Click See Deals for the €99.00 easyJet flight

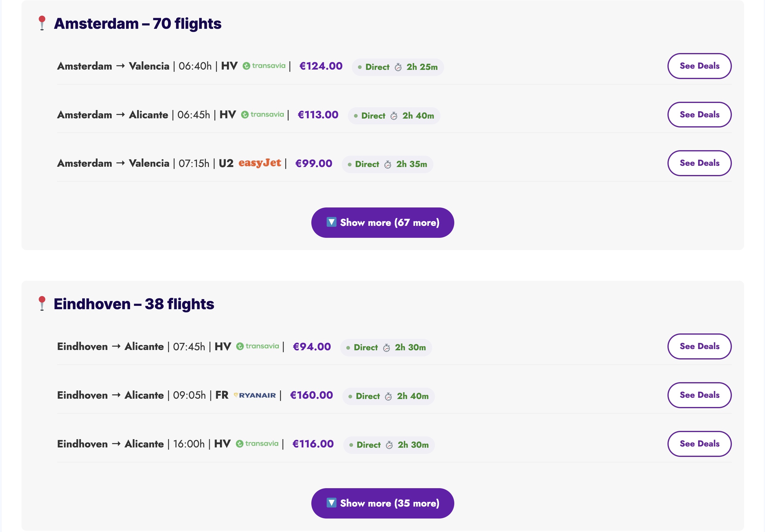click(699, 163)
